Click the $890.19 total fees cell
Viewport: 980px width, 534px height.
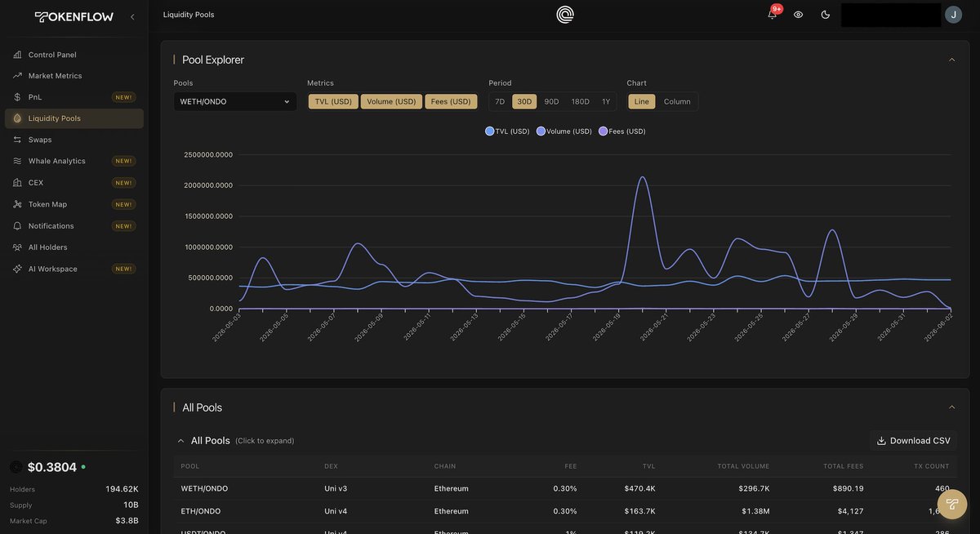click(845, 488)
